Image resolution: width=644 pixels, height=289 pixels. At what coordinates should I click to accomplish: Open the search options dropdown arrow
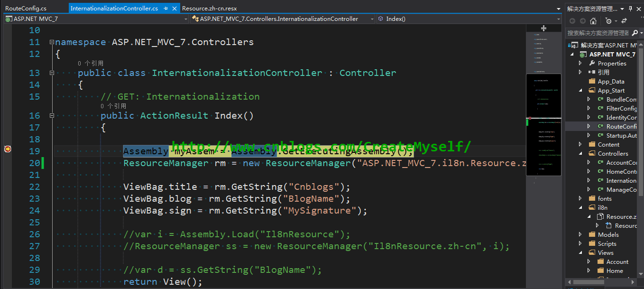tap(641, 33)
